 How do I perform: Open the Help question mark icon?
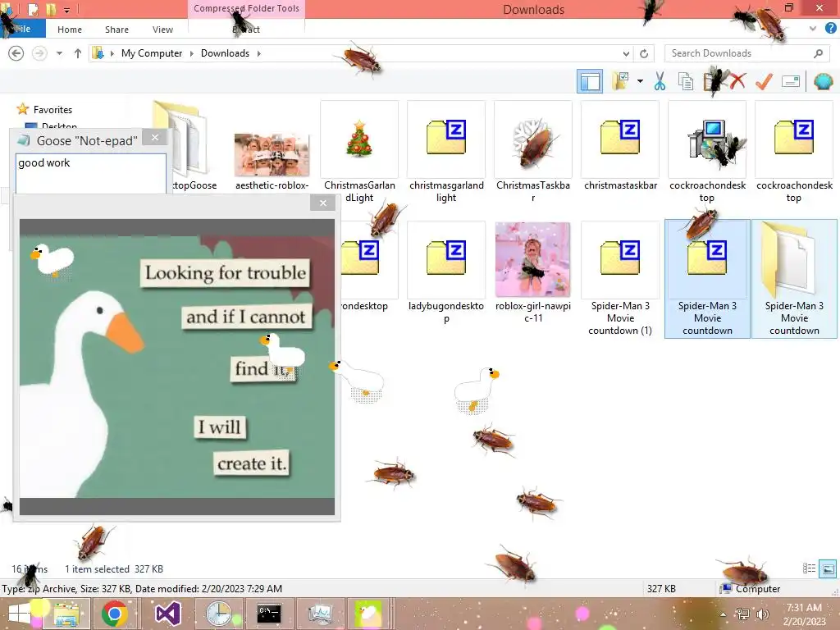point(830,29)
